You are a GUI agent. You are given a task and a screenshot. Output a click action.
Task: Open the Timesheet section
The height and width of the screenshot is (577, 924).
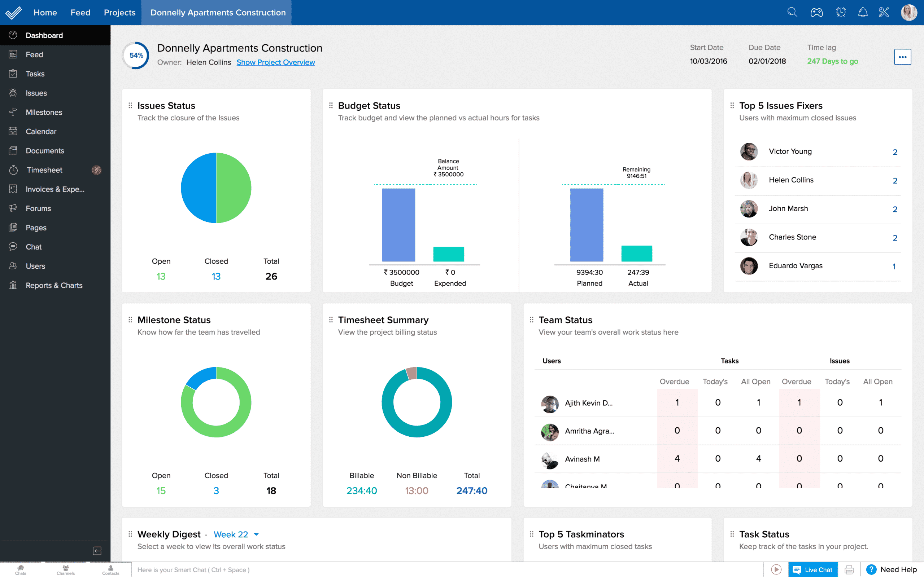pyautogui.click(x=44, y=169)
